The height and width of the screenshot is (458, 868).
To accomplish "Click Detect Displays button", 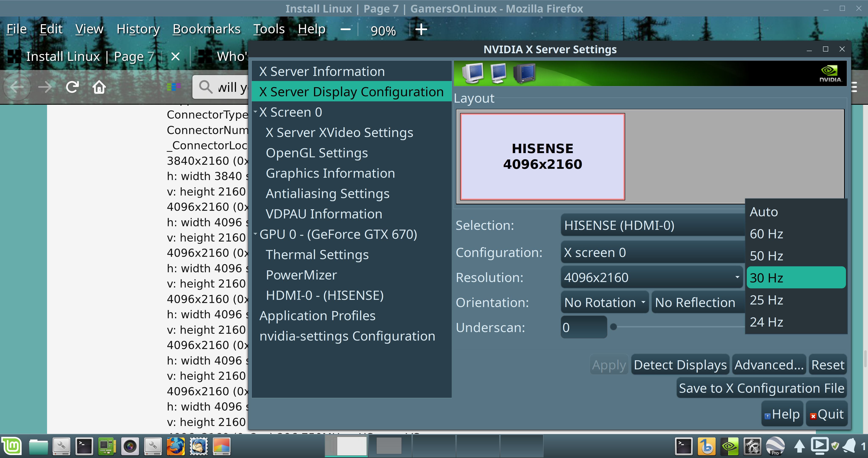I will point(680,364).
